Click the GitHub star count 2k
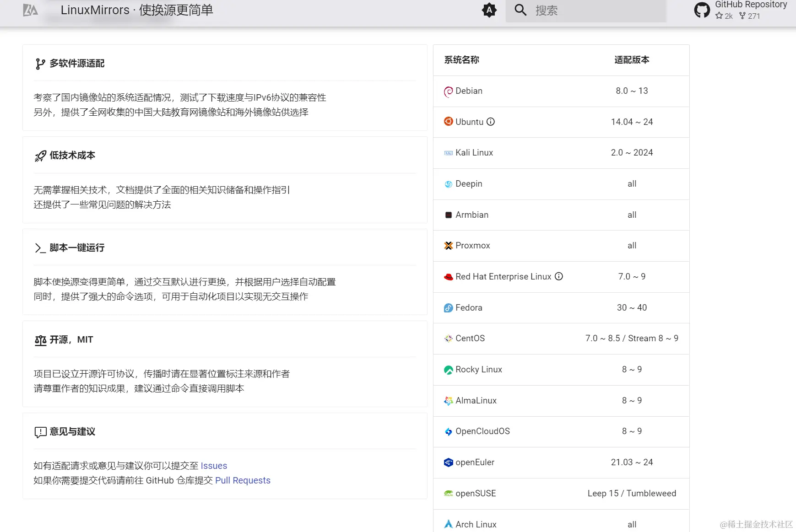The image size is (796, 532). pos(724,16)
